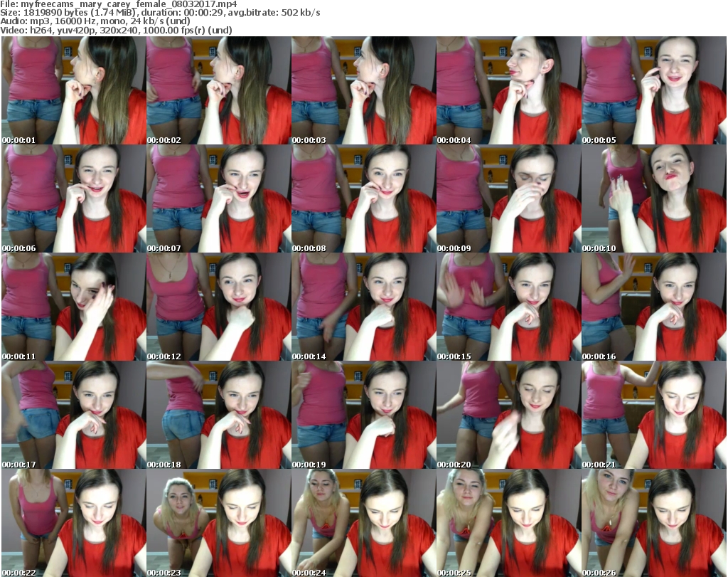Choose the thumbnail timestamped 00:00:12
This screenshot has height=577, width=728.
point(219,307)
